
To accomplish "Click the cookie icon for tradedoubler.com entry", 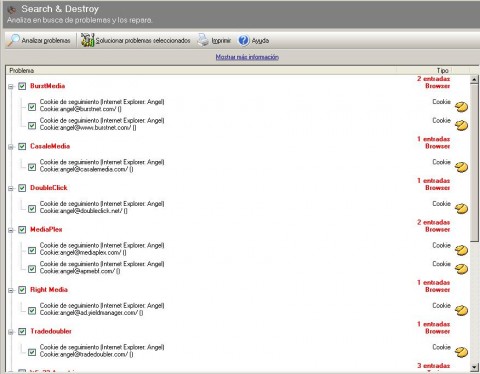I will pos(462,352).
